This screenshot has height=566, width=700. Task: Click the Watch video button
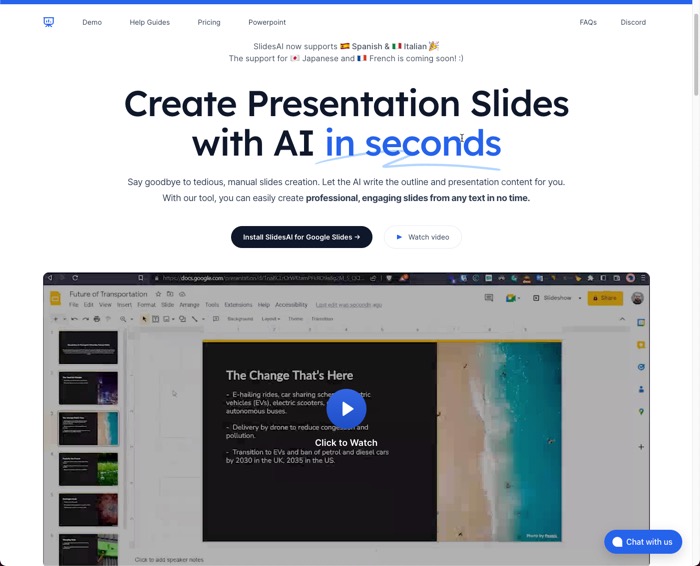pyautogui.click(x=423, y=237)
